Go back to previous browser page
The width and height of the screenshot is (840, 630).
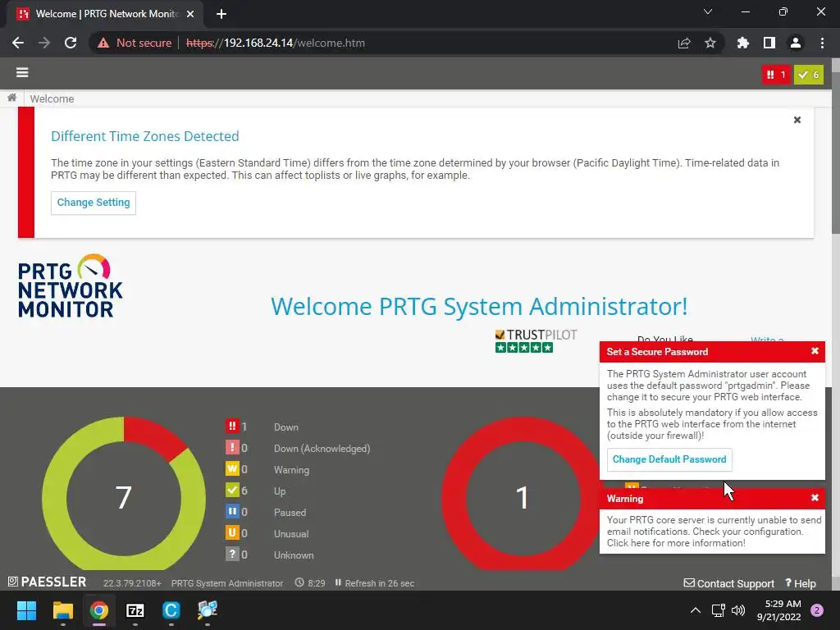click(18, 43)
